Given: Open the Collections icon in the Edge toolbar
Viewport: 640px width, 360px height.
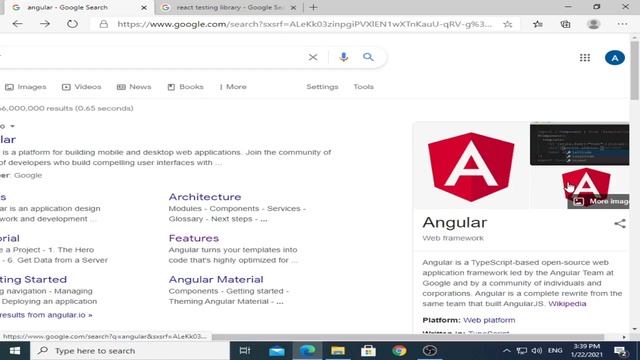Looking at the screenshot, I should 565,24.
